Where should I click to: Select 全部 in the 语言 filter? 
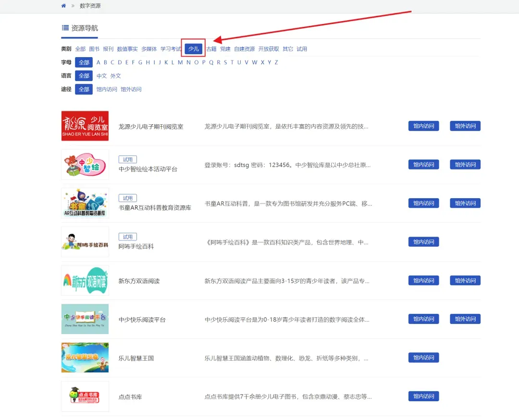84,76
